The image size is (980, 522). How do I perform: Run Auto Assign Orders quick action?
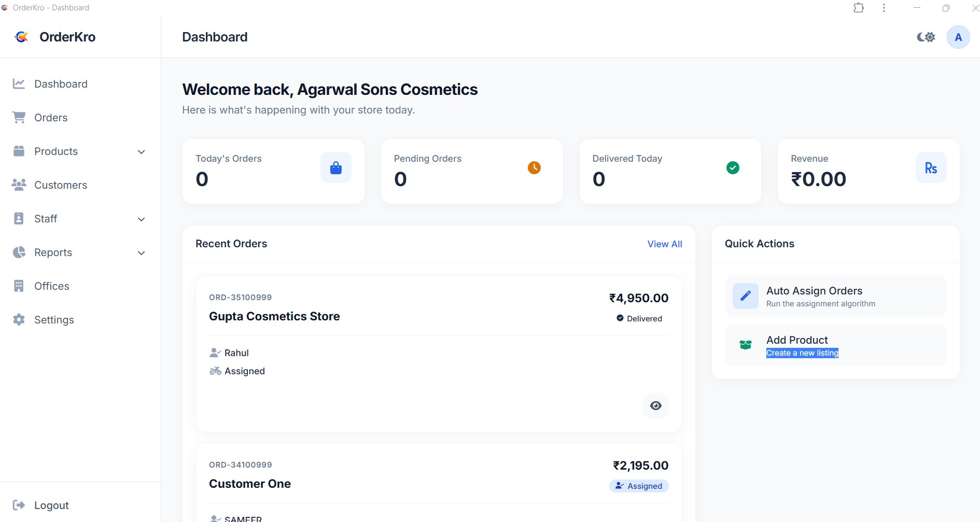(x=836, y=296)
